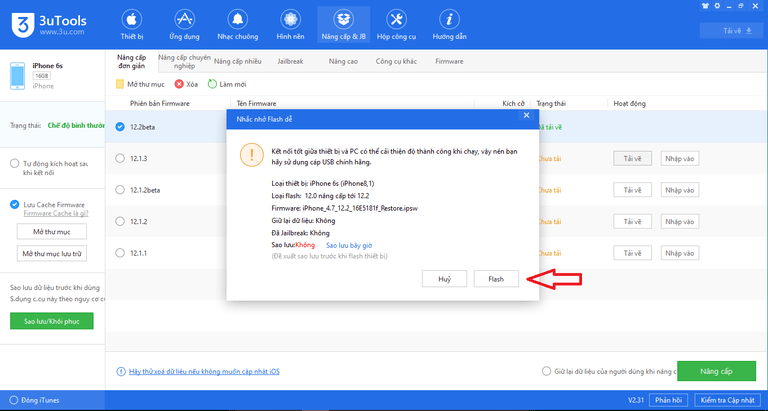Switch to Nâng cấp chuyên nghiệp tab
The width and height of the screenshot is (768, 411).
(x=184, y=62)
